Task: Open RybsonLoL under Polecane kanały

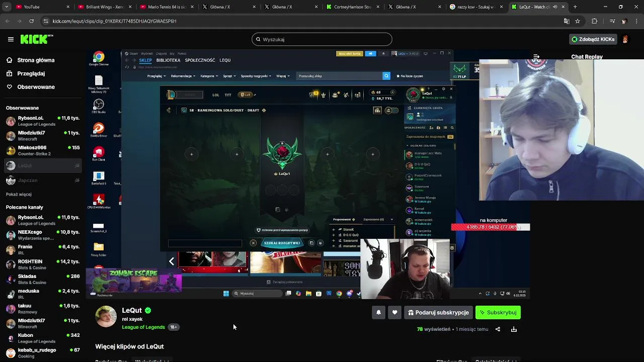Action: tap(43, 220)
